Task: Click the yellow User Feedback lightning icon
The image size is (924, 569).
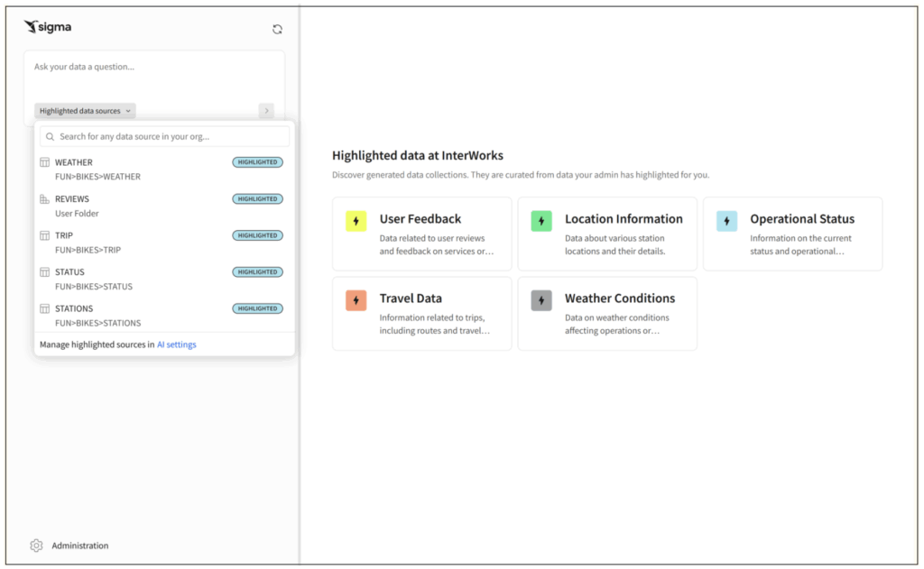Action: coord(356,221)
